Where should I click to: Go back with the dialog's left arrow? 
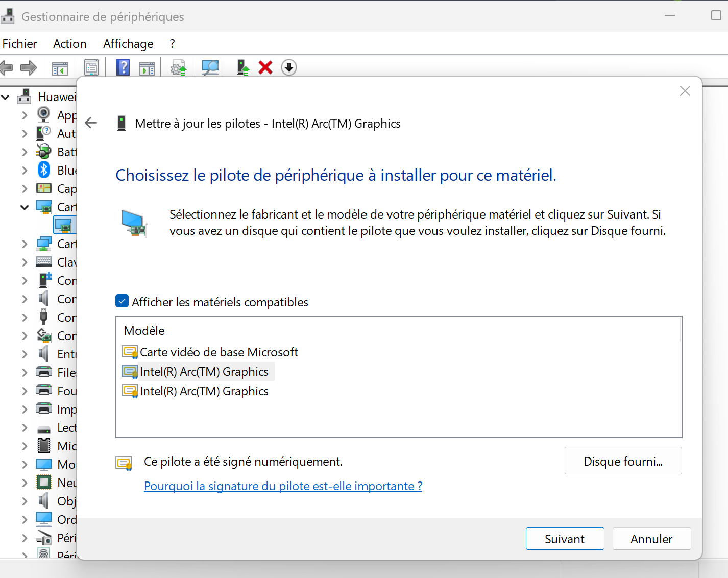click(91, 123)
